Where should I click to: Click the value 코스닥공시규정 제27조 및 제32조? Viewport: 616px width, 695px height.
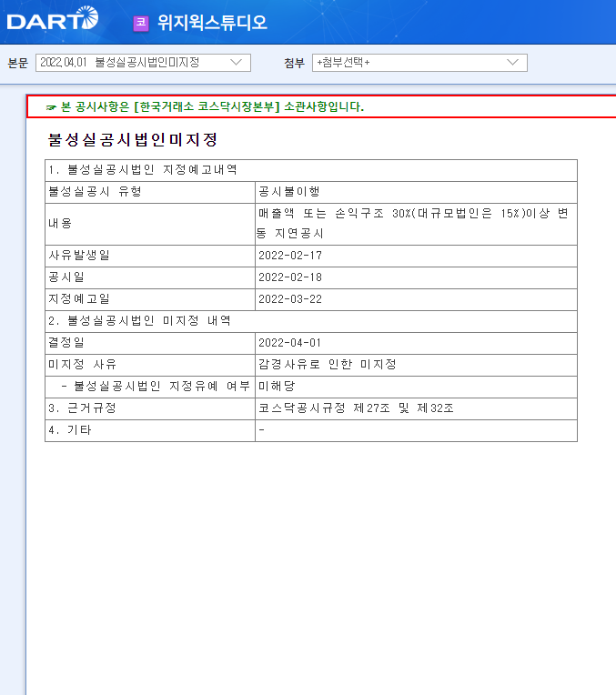pos(356,408)
